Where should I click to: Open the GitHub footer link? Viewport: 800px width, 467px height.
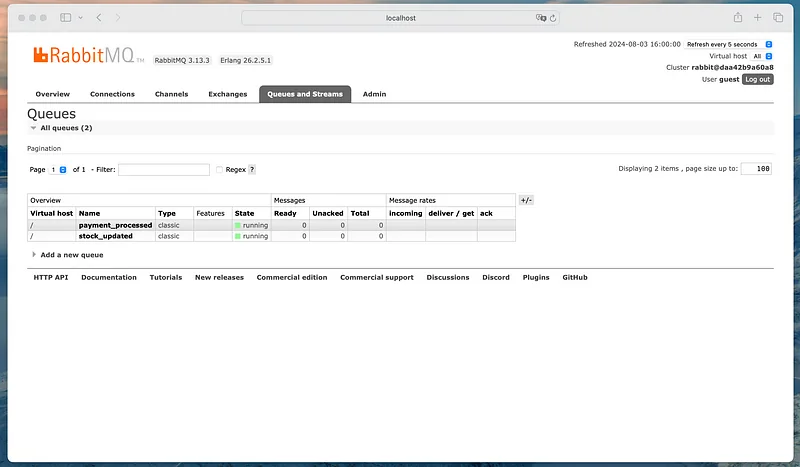point(575,277)
